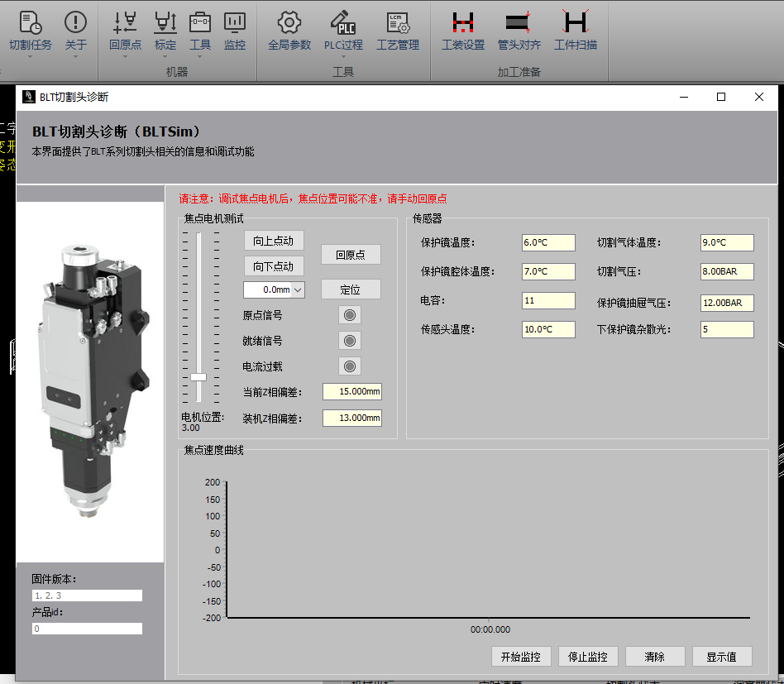Toggle the 电流过载 indicator

pos(350,366)
